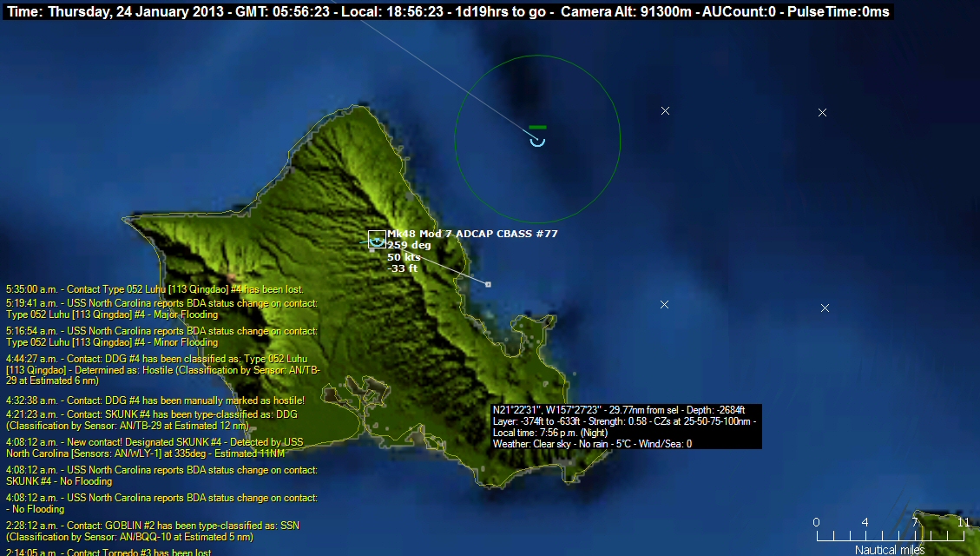Click the "AUCount:0" status entry
This screenshot has width=980, height=556.
739,12
